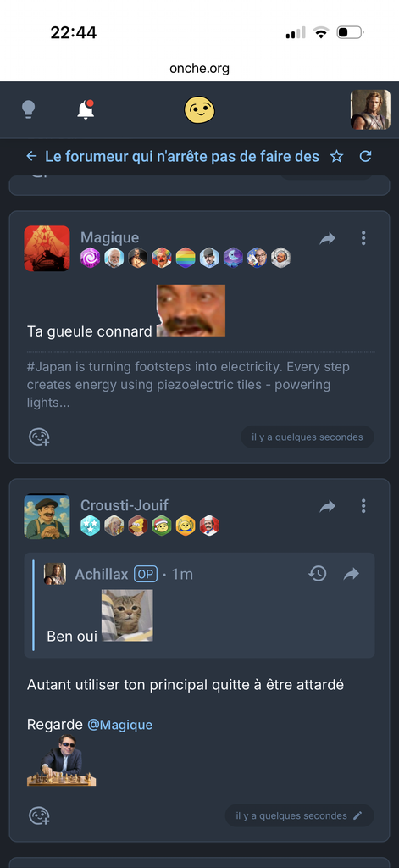This screenshot has width=399, height=868.
Task: Click the edited timestamp on Crousti-Jouif's post
Action: (299, 816)
